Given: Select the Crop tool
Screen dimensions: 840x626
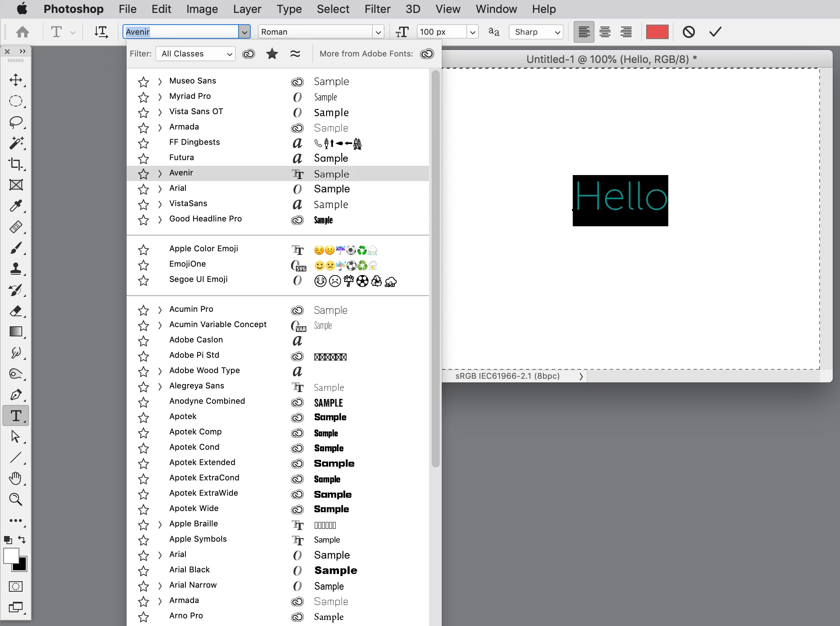Looking at the screenshot, I should pos(16,164).
